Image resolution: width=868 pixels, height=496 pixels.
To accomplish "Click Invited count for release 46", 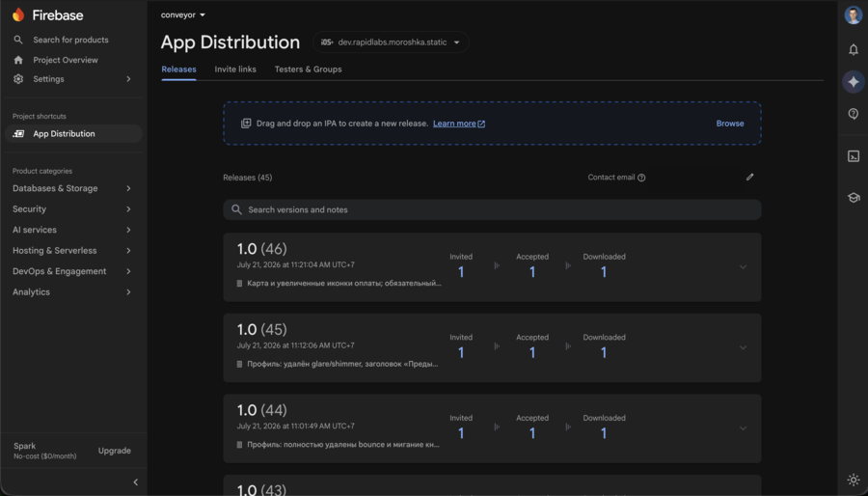I will 461,272.
